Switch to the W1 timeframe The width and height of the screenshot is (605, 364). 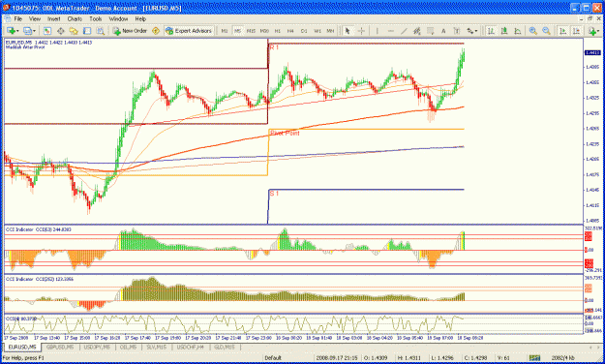tap(318, 31)
